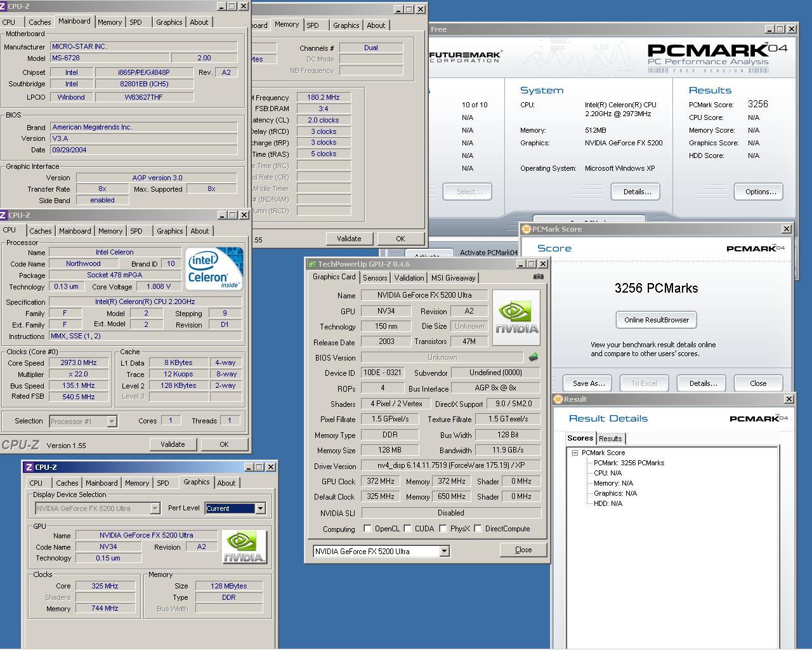Enable the DirectCompute checkbox

point(478,528)
